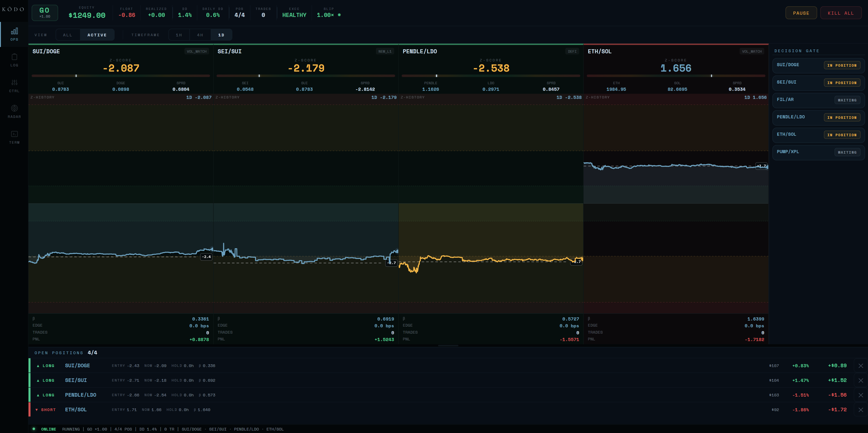Set timeframe to 1H

point(179,35)
